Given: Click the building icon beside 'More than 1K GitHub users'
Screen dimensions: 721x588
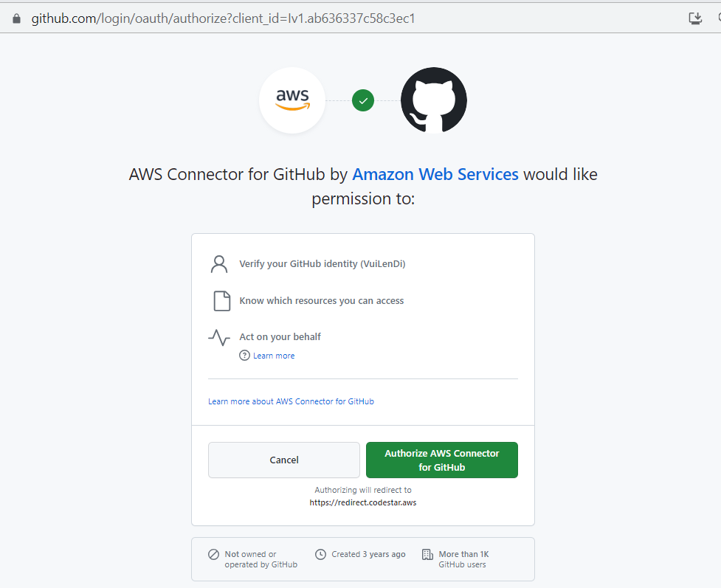Looking at the screenshot, I should pos(426,554).
